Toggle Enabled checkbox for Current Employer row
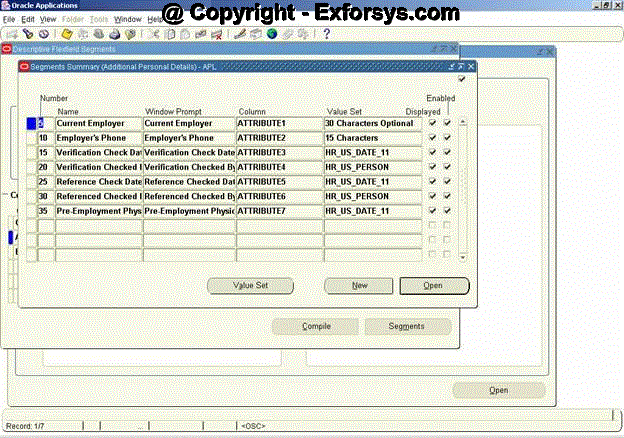624x438 pixels. pos(447,123)
